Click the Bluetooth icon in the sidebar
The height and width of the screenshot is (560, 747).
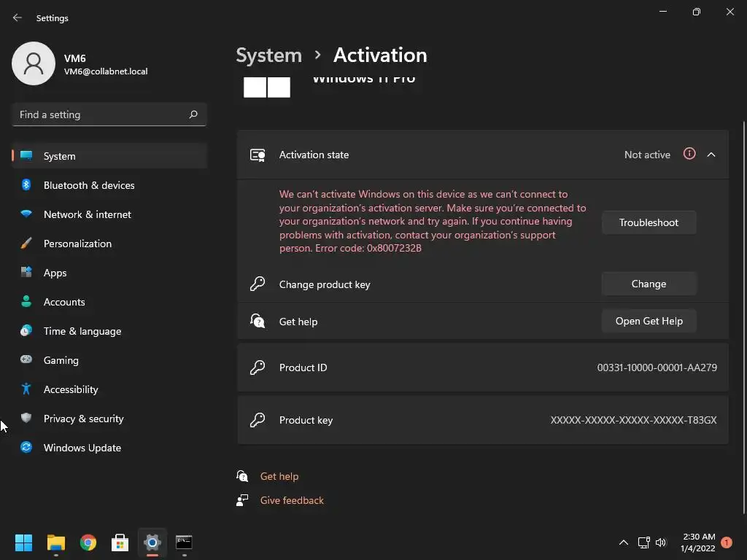pyautogui.click(x=26, y=184)
